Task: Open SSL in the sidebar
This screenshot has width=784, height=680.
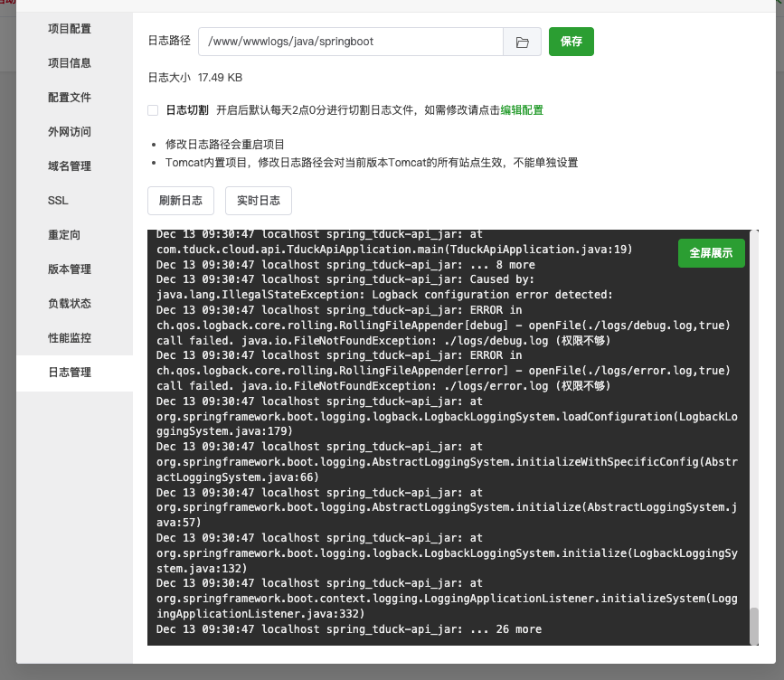Action: click(58, 201)
